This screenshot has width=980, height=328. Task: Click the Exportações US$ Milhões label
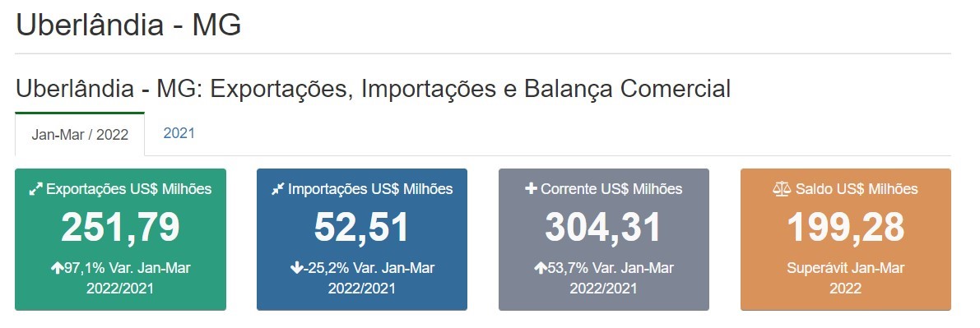(128, 189)
